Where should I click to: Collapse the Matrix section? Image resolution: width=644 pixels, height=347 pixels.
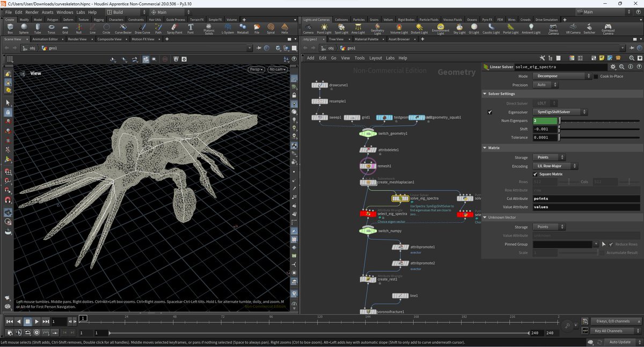pos(485,148)
